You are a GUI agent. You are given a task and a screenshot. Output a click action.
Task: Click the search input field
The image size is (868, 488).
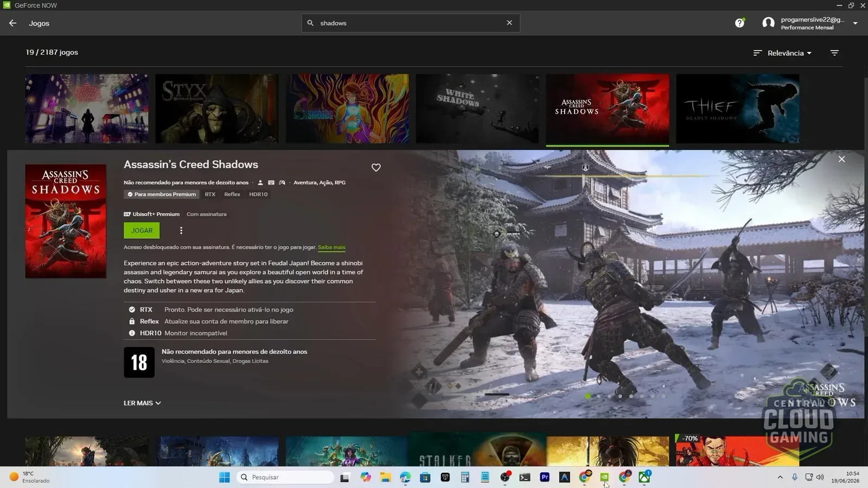tap(411, 23)
